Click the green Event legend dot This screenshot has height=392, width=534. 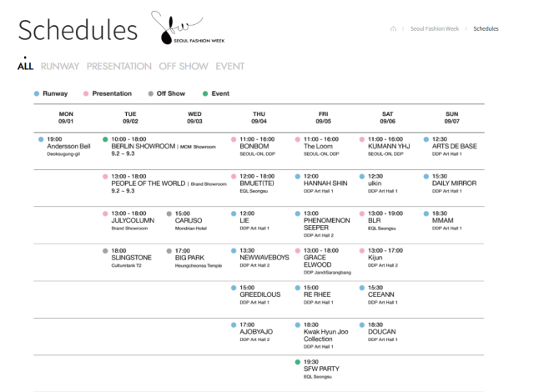pos(205,93)
